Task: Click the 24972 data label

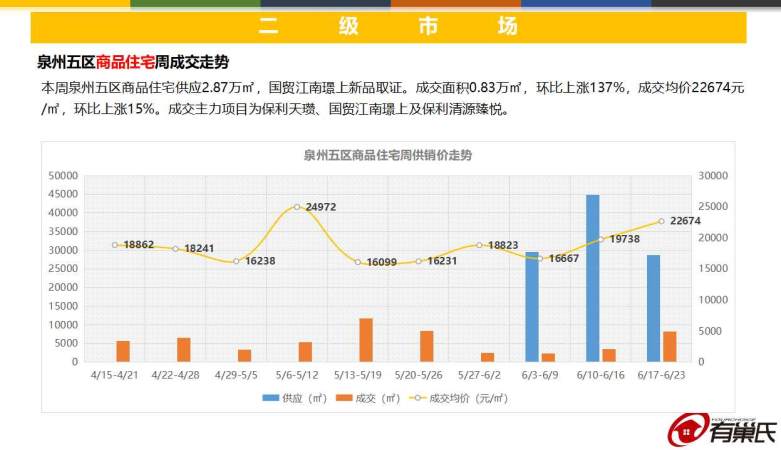Action: pos(321,207)
